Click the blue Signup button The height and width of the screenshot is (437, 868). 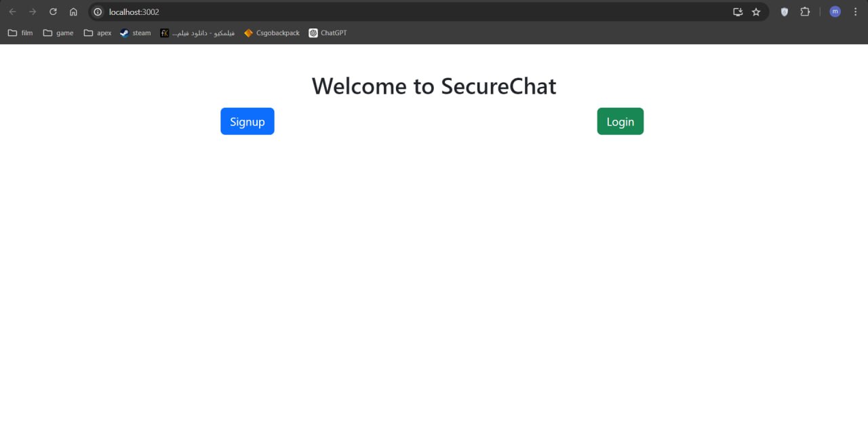click(x=248, y=121)
